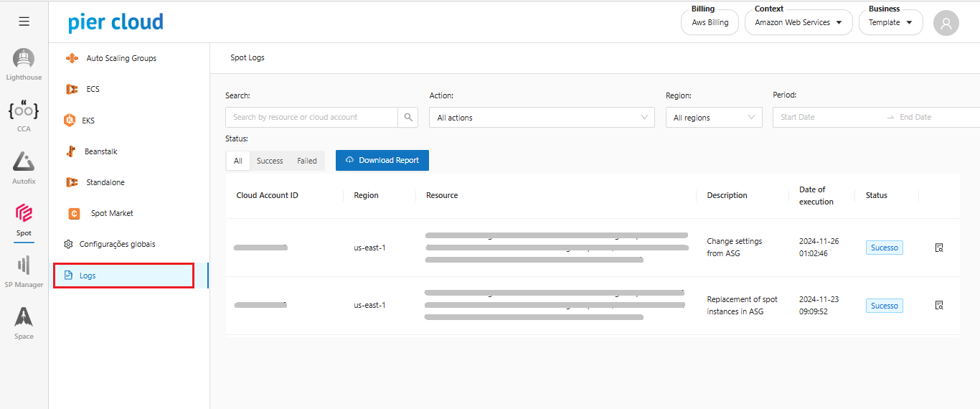Expand the All regions dropdown
The height and width of the screenshot is (409, 980).
click(714, 118)
